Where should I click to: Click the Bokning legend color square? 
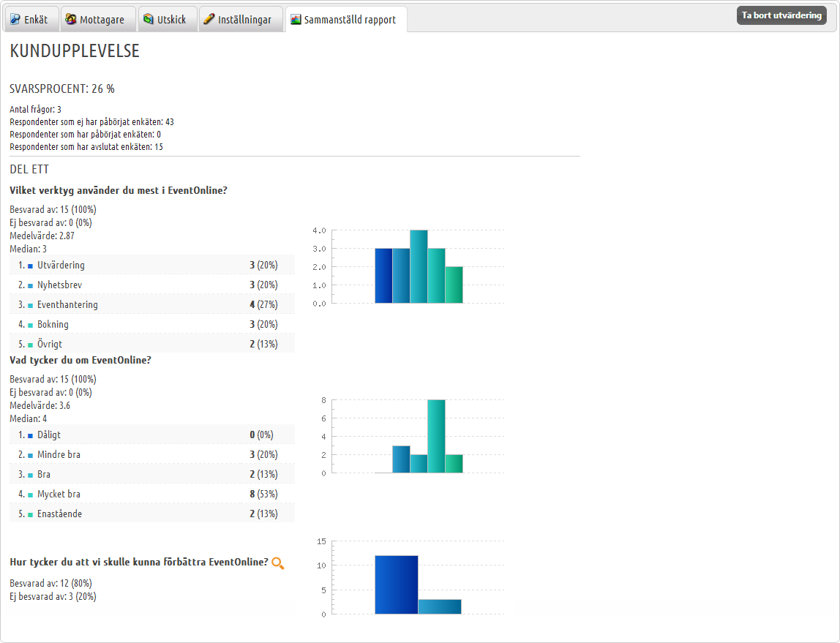[x=31, y=326]
